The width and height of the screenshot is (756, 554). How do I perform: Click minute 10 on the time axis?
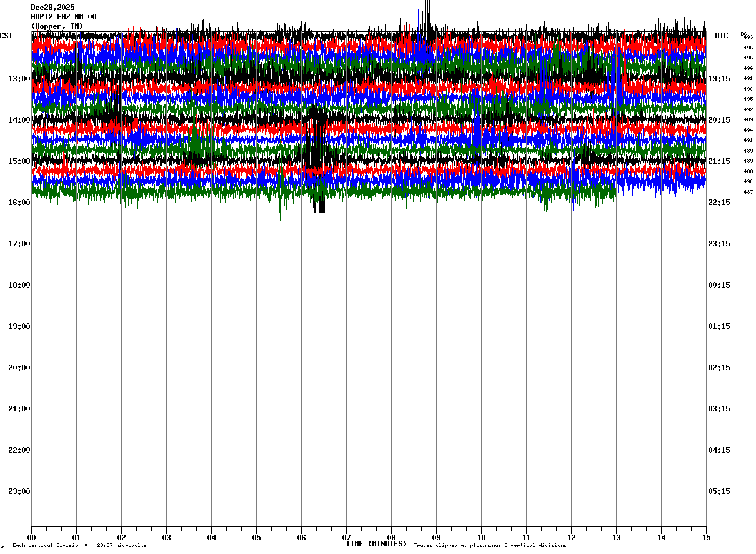(x=481, y=537)
